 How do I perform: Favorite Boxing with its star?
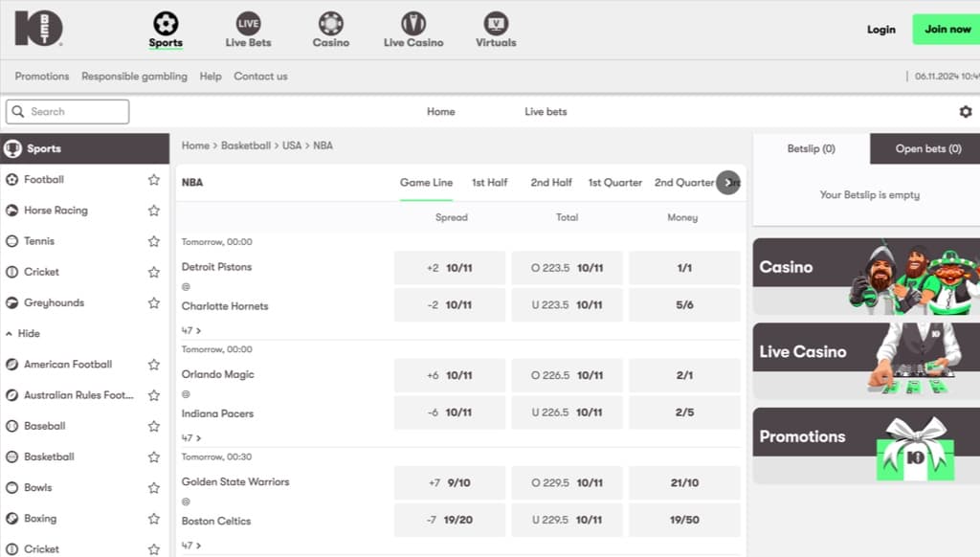[x=154, y=519]
